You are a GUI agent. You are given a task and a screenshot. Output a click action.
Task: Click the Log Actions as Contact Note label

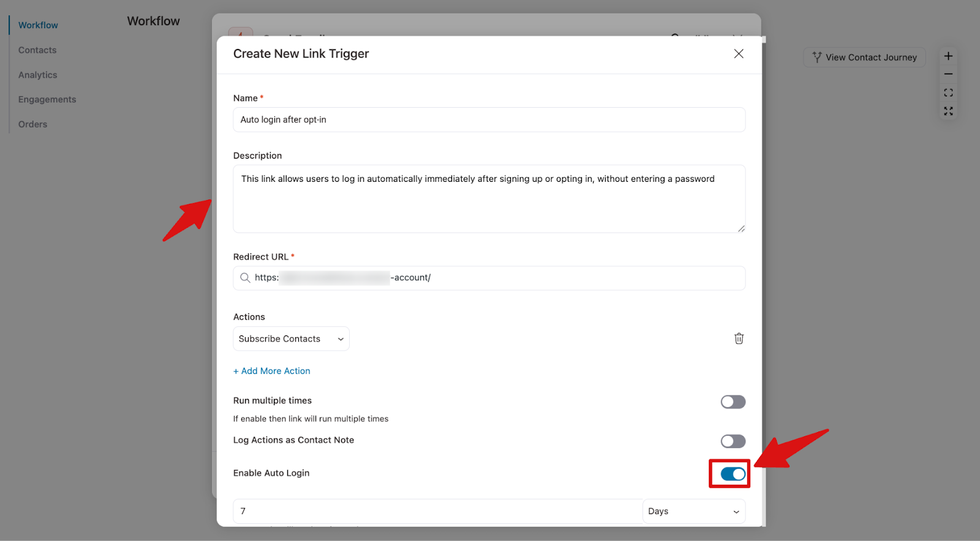pyautogui.click(x=293, y=440)
